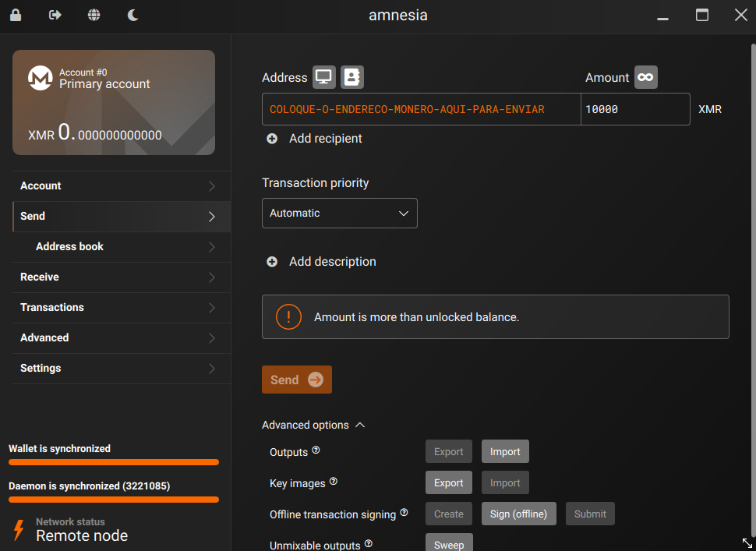This screenshot has width=756, height=551.
Task: Click the Monero logo on account card
Action: click(x=40, y=78)
